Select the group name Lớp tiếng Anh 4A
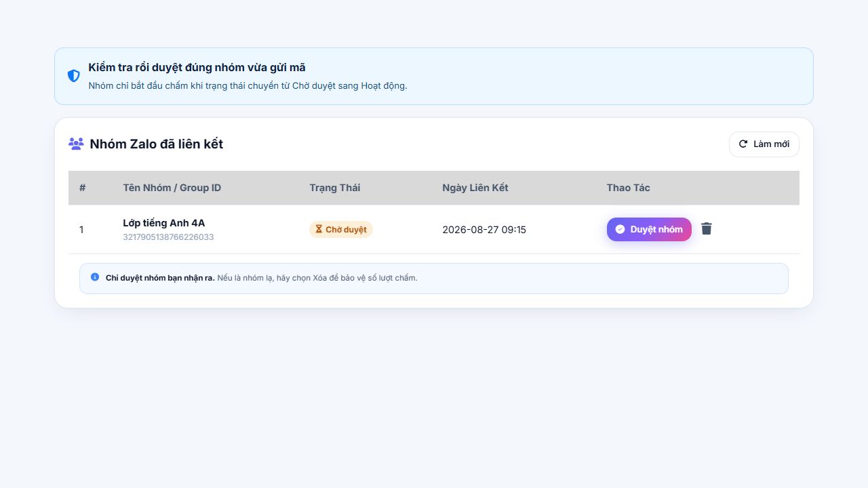Image resolution: width=868 pixels, height=488 pixels. [x=164, y=223]
